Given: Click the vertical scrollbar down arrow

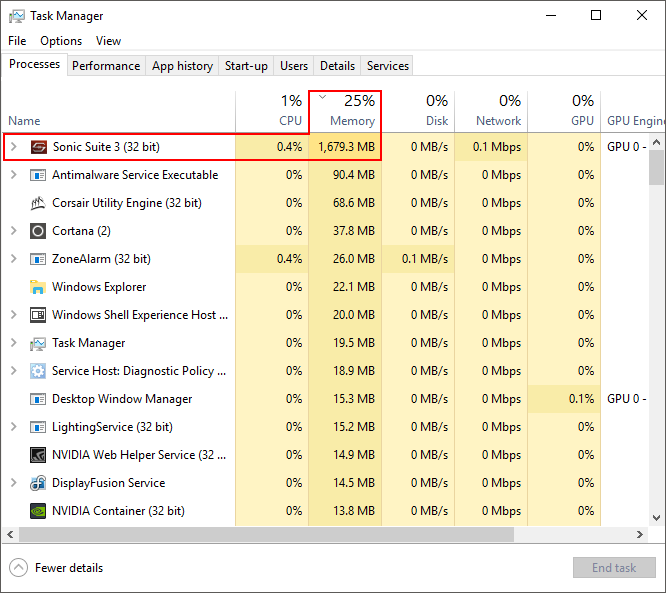Looking at the screenshot, I should (656, 517).
